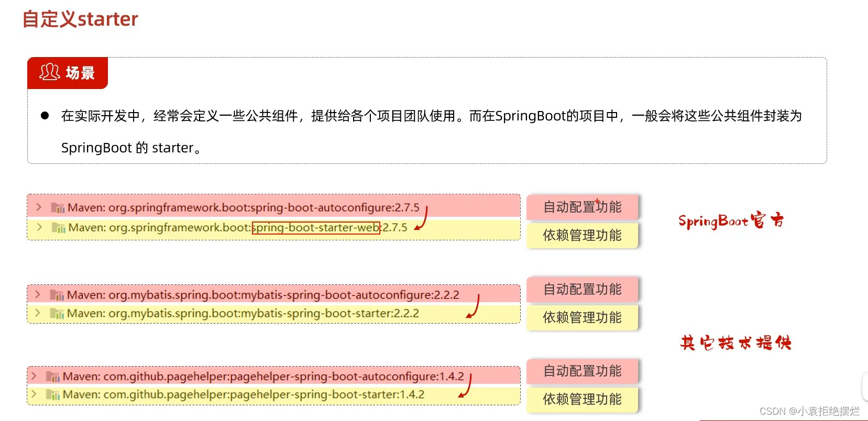
Task: Select Maven: org.springframework.boot:spring-boot-starter-web:2.7.5 text
Action: (x=238, y=227)
